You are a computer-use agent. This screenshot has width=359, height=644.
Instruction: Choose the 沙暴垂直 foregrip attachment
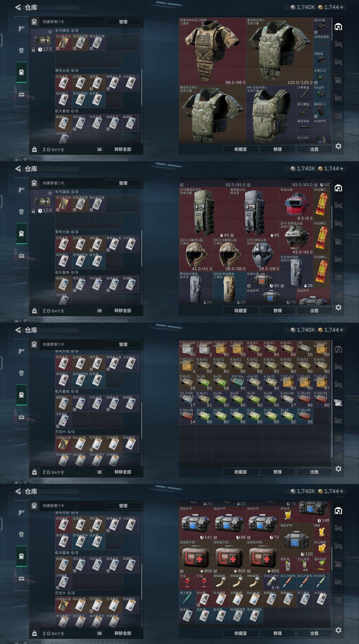pyautogui.click(x=305, y=94)
